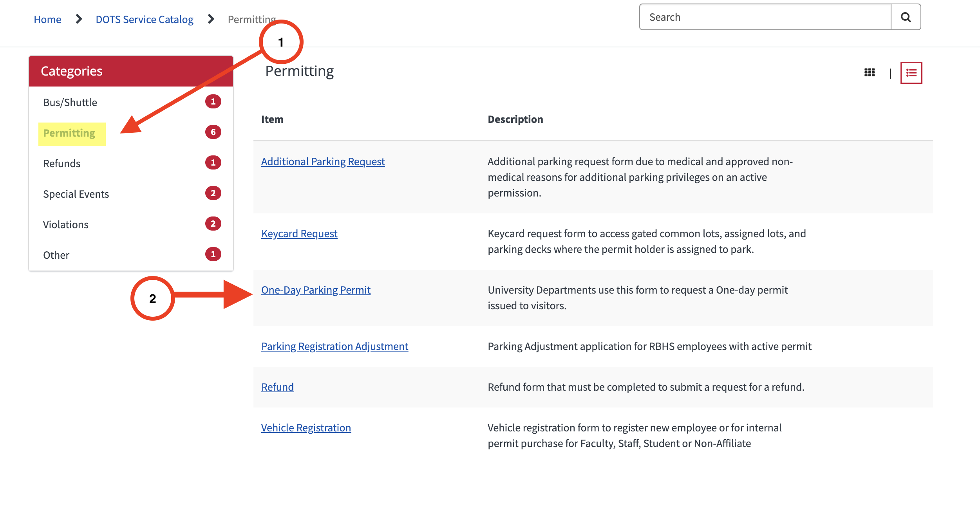980x505 pixels.
Task: Click inside the Search input field
Action: click(765, 17)
